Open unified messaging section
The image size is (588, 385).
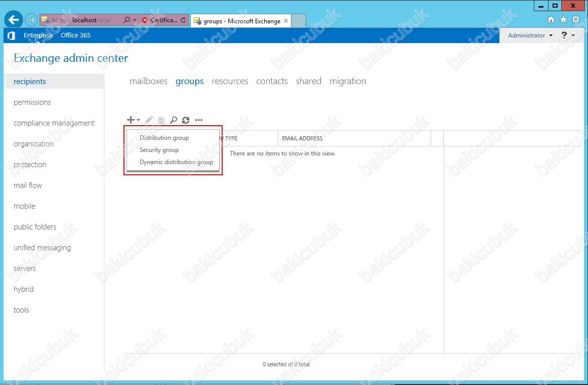pyautogui.click(x=43, y=248)
